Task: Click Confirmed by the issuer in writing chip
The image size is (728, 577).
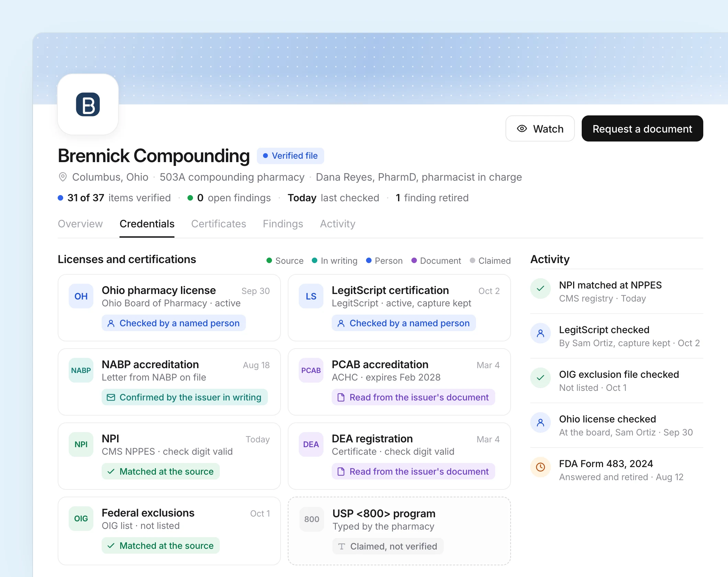Action: [x=185, y=397]
